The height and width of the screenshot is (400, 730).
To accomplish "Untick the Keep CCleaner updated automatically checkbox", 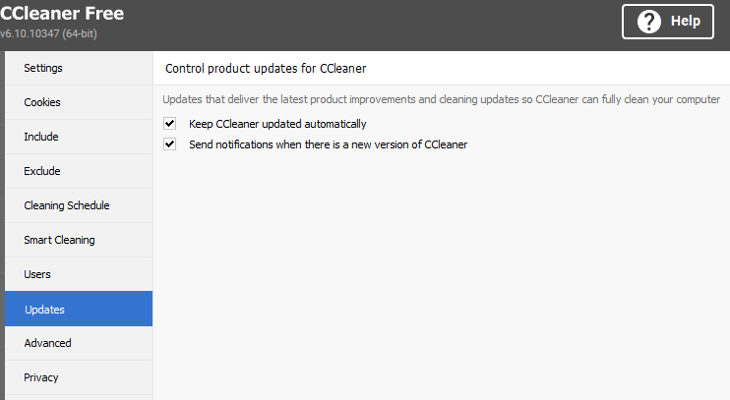I will 169,124.
